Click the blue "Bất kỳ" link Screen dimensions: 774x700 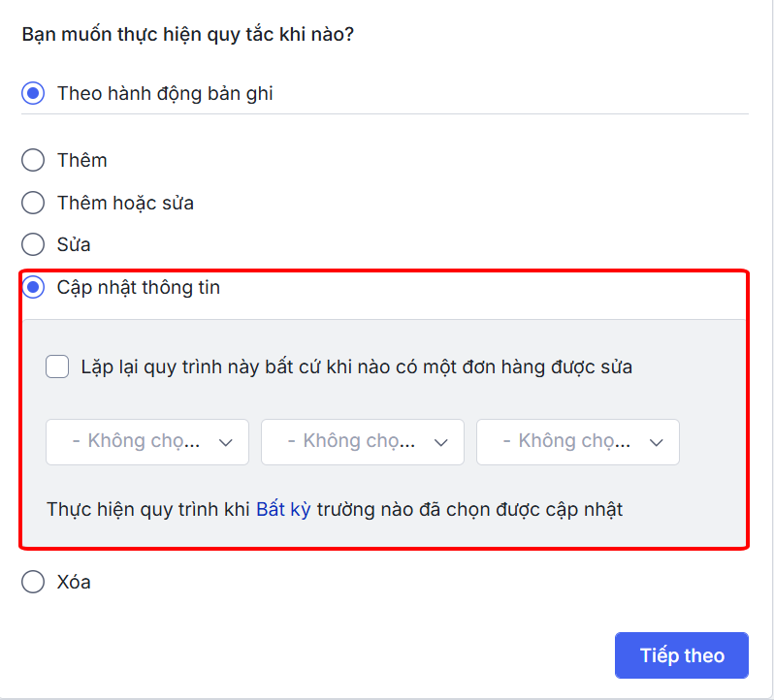click(x=283, y=509)
